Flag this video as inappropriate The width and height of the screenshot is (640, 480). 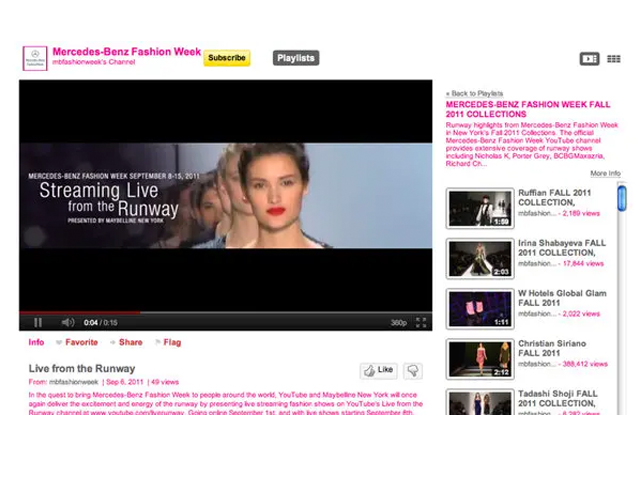[x=172, y=342]
